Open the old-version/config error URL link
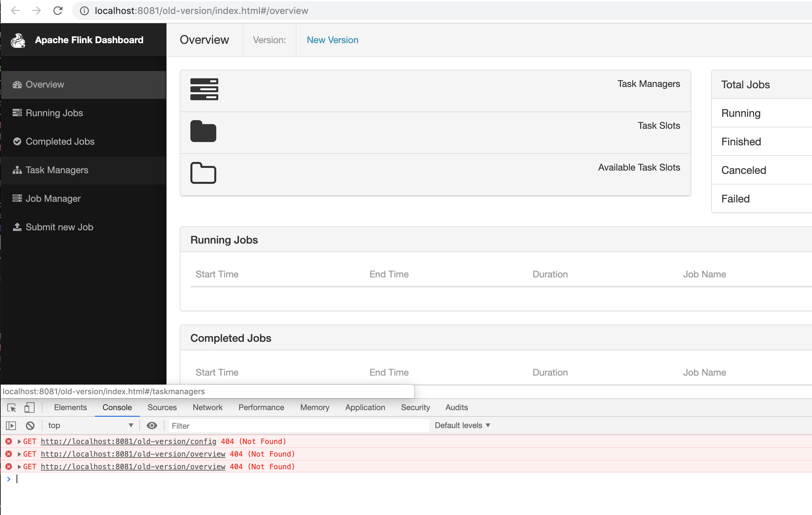The width and height of the screenshot is (812, 515). coord(128,441)
